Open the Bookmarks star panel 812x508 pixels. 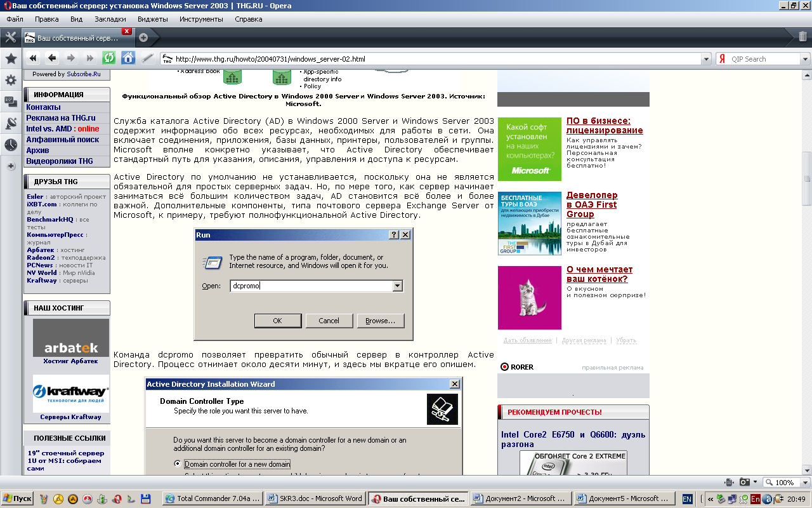[11, 58]
